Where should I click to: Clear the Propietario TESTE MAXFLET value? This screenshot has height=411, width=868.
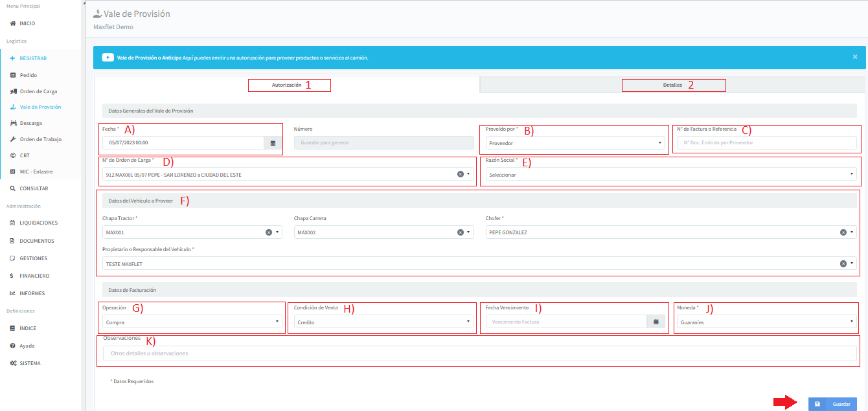tap(843, 264)
